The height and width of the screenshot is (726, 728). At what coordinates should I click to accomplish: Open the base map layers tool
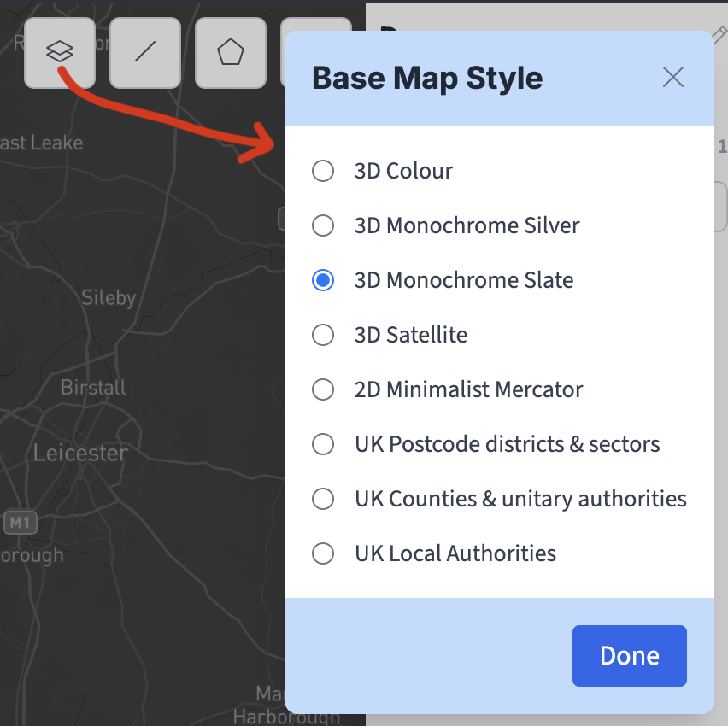pos(60,52)
